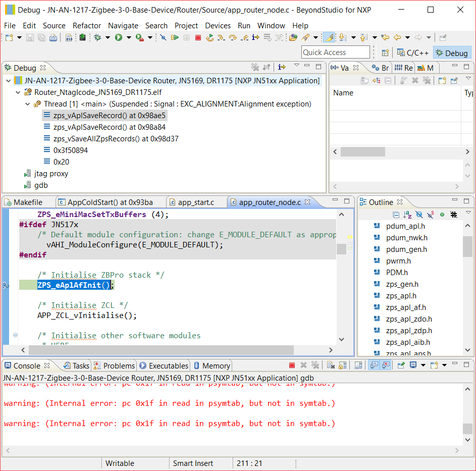
Task: Click the Next Annotation toolbar icon
Action: click(x=342, y=38)
